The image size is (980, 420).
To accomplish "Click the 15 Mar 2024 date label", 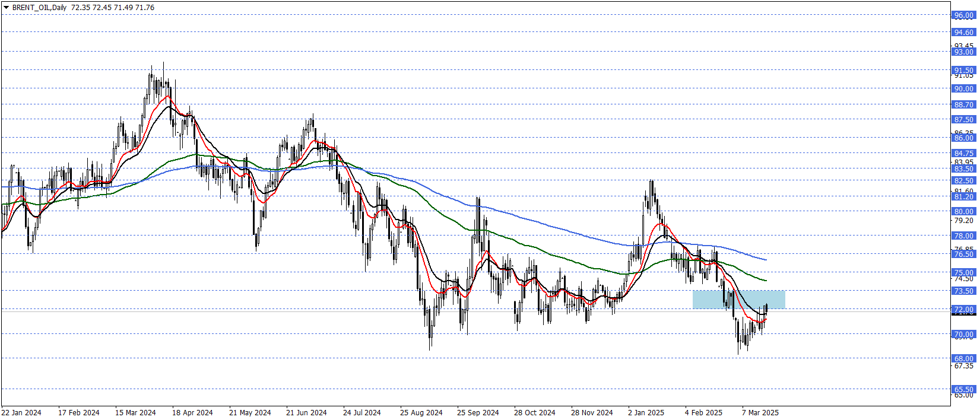I will 135,413.
